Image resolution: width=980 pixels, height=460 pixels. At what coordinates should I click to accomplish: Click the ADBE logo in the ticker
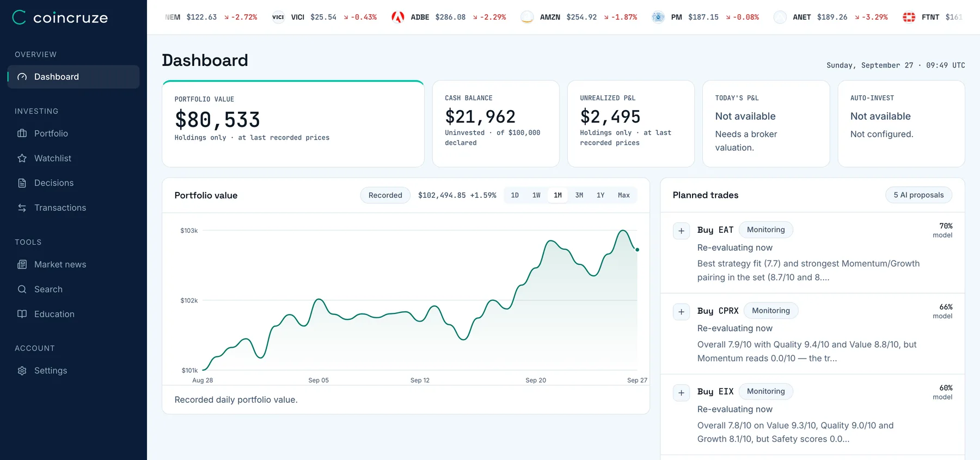click(398, 17)
